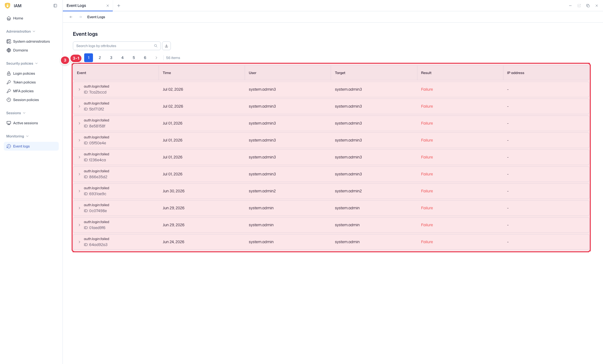603x364 pixels.
Task: Click Failure result in row 0c07498e
Action: point(427,208)
